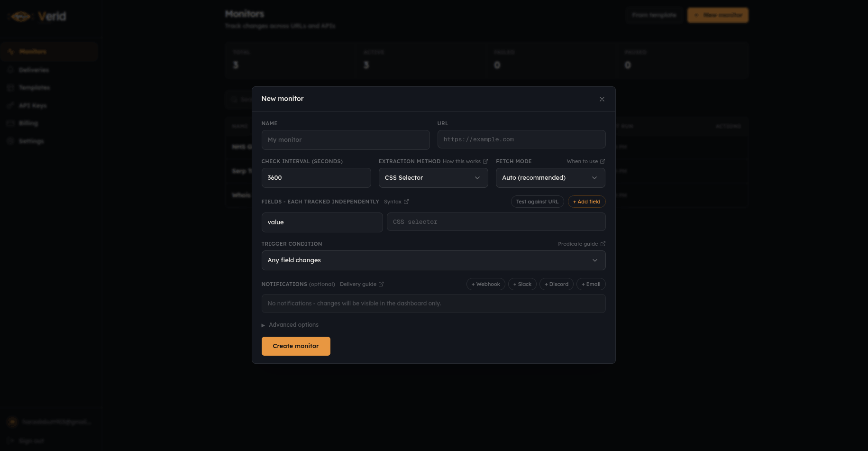Close the New monitor dialog

tap(602, 99)
